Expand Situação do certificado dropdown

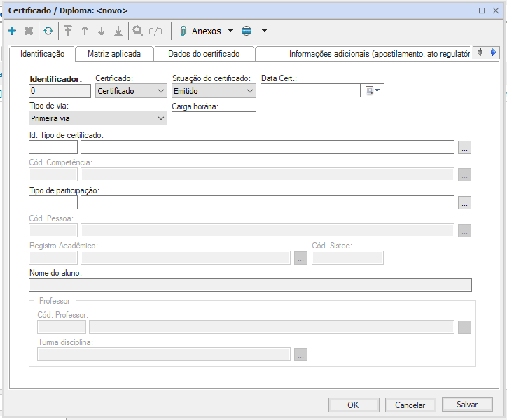214,90
